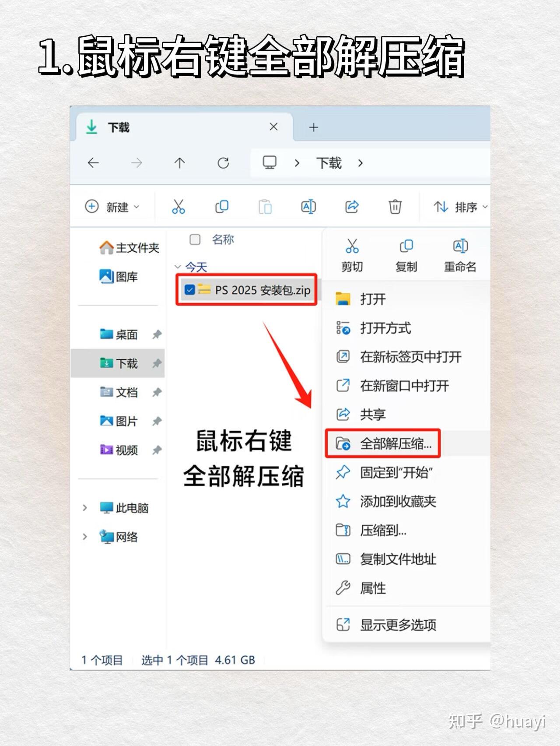Image resolution: width=560 pixels, height=746 pixels.
Task: Uncheck the PS 2025 安装包.zip checkbox
Action: (190, 290)
